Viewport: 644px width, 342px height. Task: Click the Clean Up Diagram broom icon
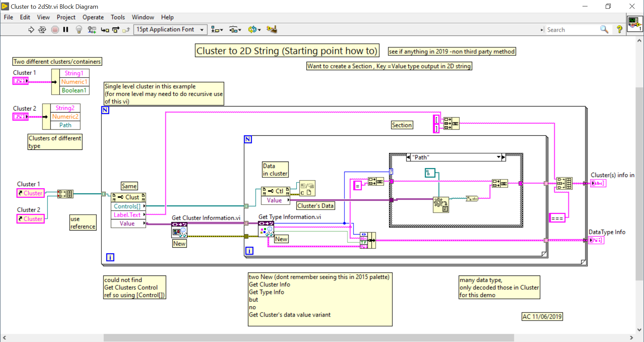(x=272, y=30)
